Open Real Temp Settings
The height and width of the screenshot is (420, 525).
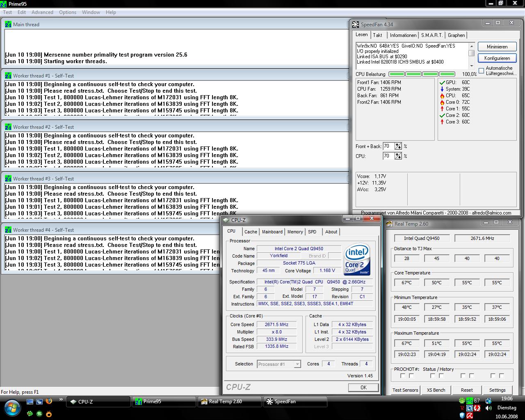click(497, 390)
